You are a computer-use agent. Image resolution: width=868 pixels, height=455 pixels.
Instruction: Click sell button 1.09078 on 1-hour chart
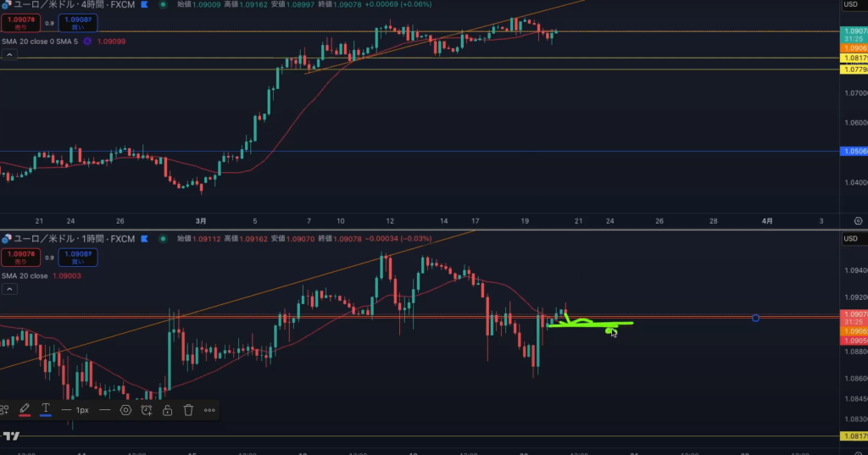[x=20, y=258]
